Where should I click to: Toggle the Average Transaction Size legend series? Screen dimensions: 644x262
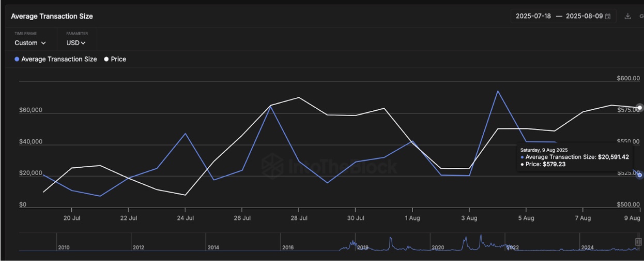55,59
